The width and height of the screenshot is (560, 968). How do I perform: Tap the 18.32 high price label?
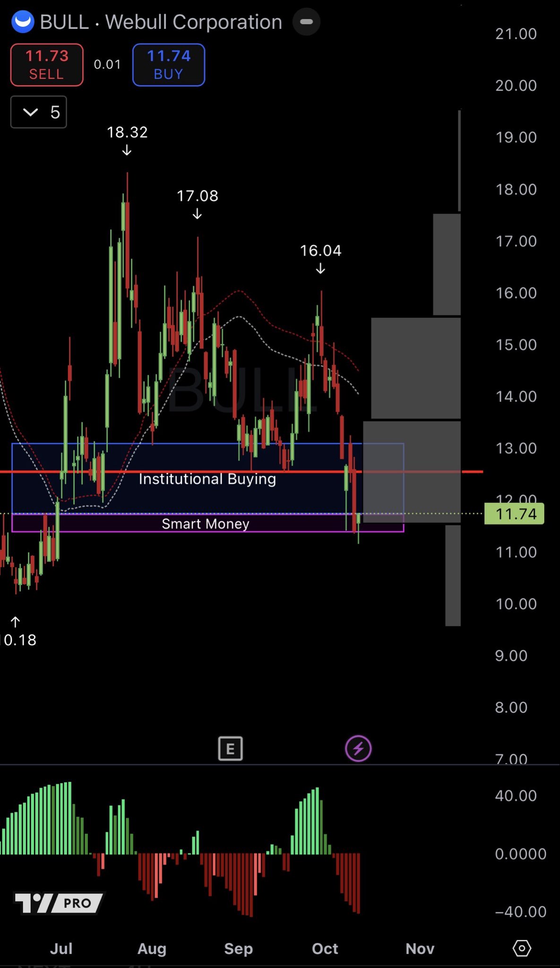(127, 132)
